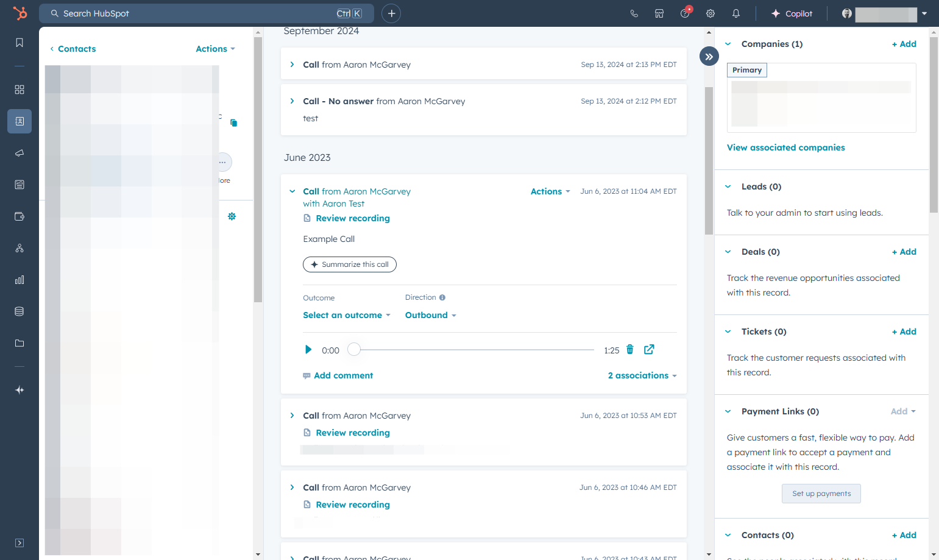Open the Library folder icon in sidebar
939x560 pixels.
19,343
